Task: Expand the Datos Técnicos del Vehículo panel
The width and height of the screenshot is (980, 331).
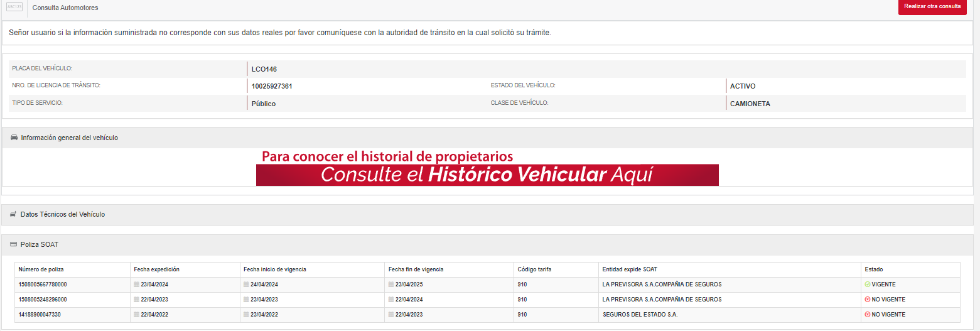Action: 62,215
